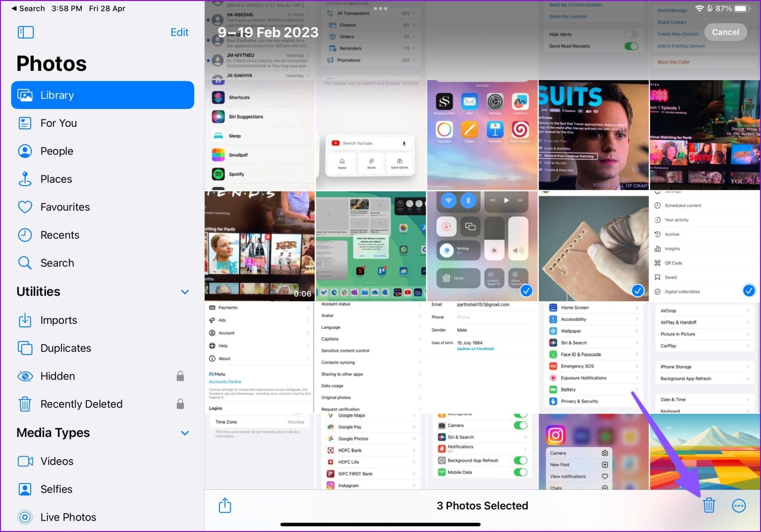Screen dimensions: 761x532
Task: Open the Recently Deleted album
Action: coord(103,404)
